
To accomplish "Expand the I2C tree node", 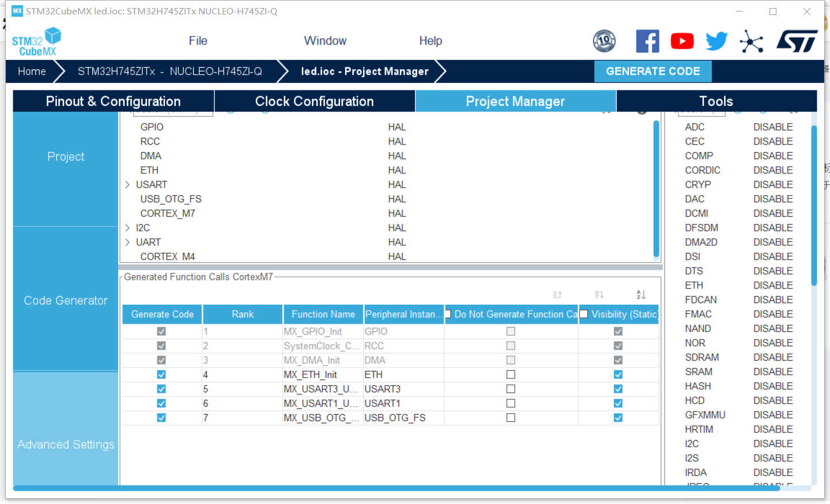I will pyautogui.click(x=127, y=228).
